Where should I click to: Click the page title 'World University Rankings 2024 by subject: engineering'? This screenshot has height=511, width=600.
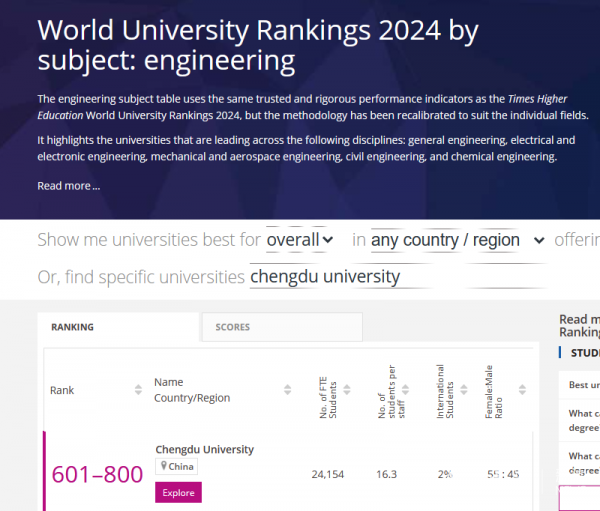click(x=258, y=45)
